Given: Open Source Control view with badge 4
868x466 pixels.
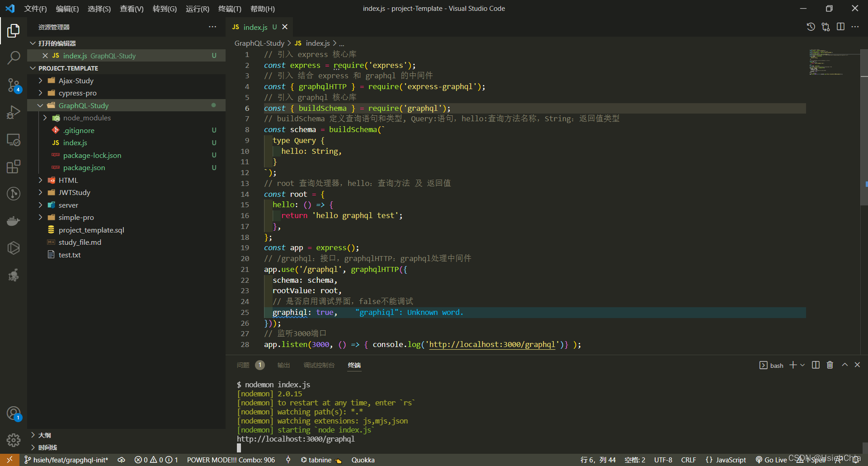Looking at the screenshot, I should click(14, 85).
